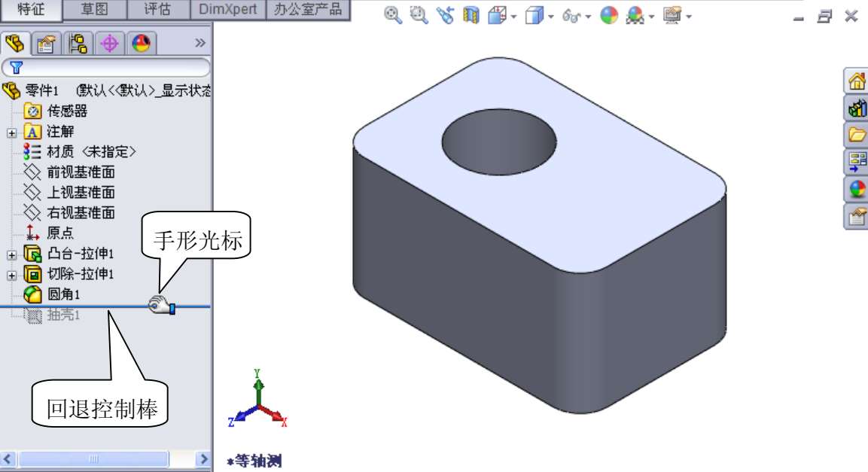Activate the Section View tool
Screen dimensions: 868x472
471,15
